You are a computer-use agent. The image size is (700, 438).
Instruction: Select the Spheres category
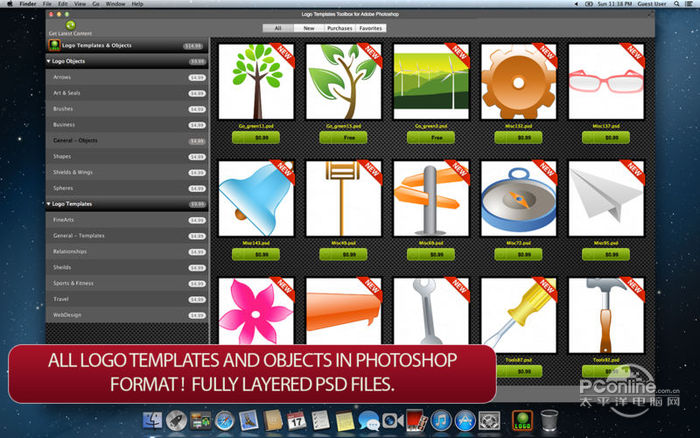coord(127,188)
